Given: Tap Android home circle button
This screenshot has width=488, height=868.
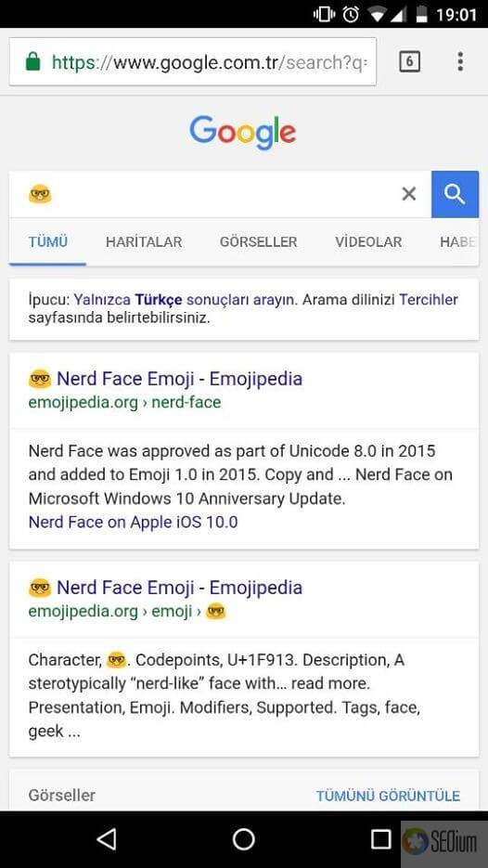Looking at the screenshot, I should pos(243,839).
